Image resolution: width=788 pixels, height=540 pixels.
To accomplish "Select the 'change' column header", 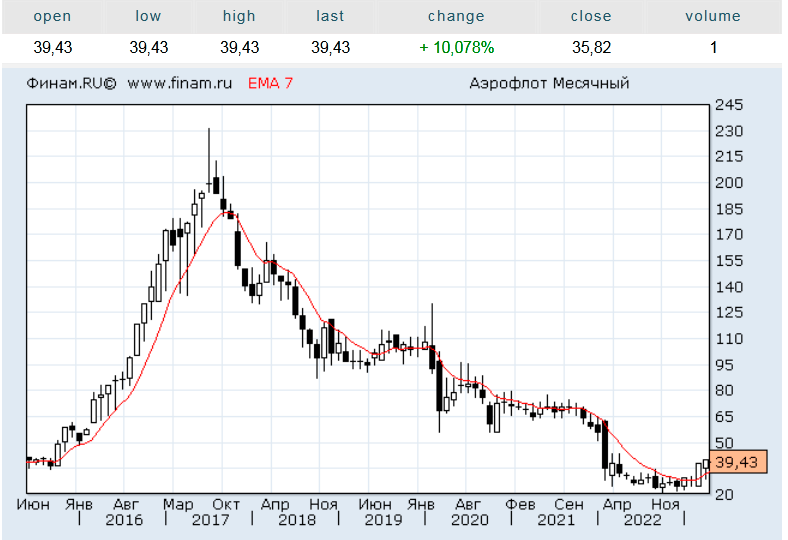I will click(456, 16).
